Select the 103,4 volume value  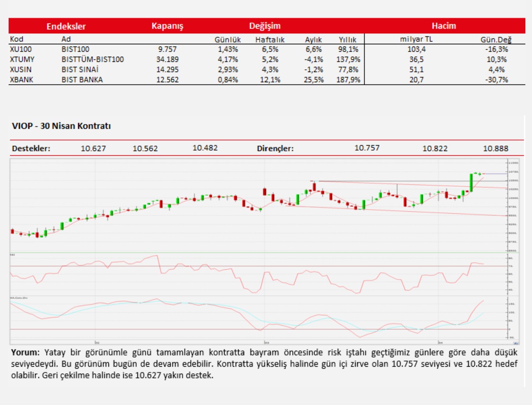coord(417,49)
